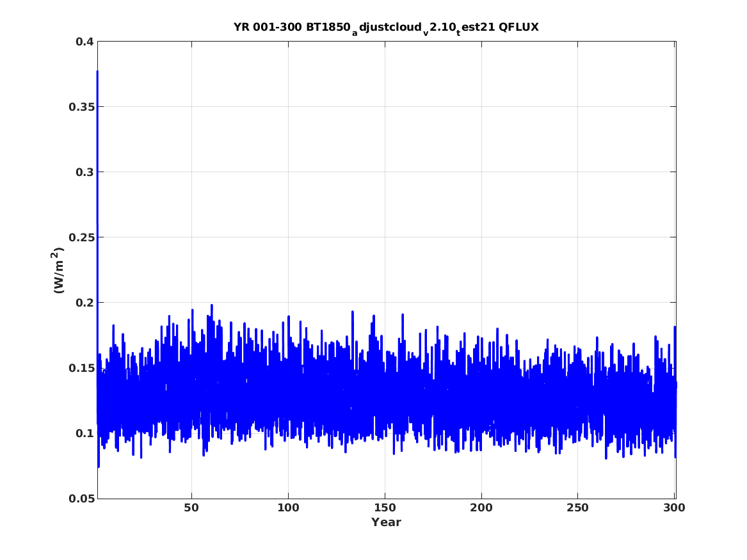Click the y-axis tick label 0.25

point(81,237)
